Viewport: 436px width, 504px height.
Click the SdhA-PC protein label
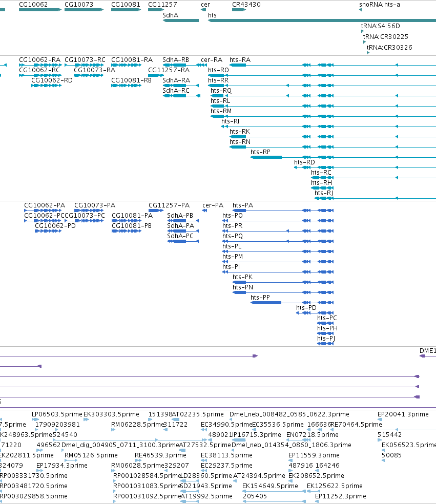pos(180,236)
